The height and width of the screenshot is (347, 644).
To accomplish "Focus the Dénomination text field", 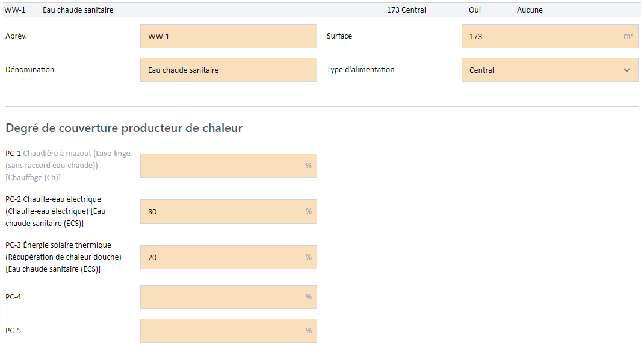I will pos(228,70).
